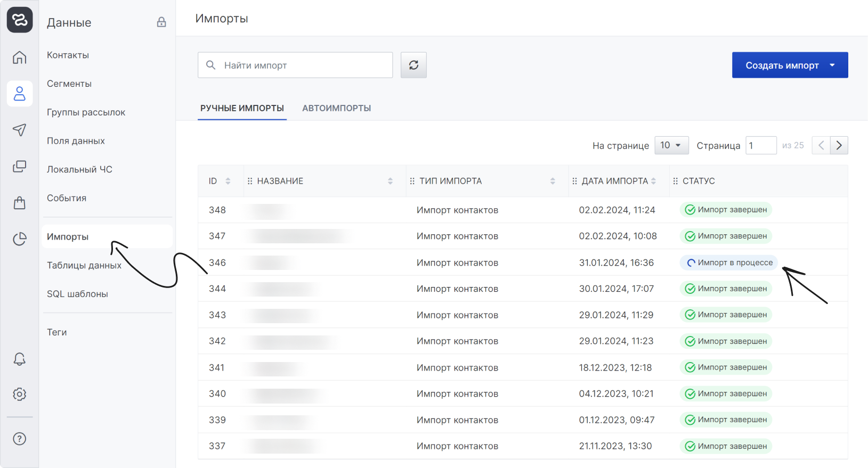This screenshot has width=868, height=468.
Task: Click the СТАТУС column header
Action: (699, 181)
